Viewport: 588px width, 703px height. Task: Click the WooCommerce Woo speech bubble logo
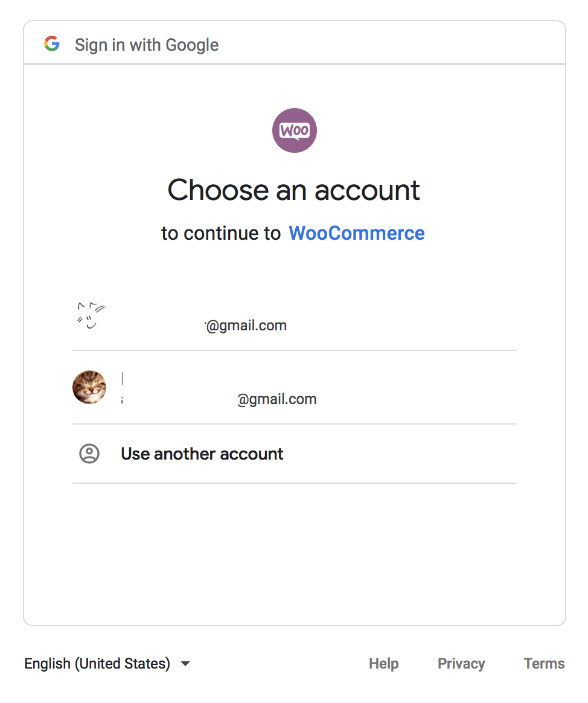click(294, 129)
